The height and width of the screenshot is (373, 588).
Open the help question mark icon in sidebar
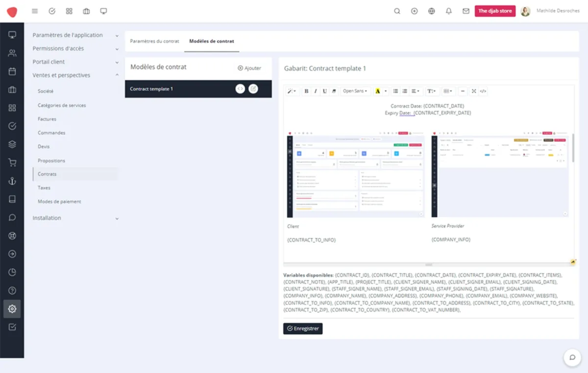click(x=12, y=291)
